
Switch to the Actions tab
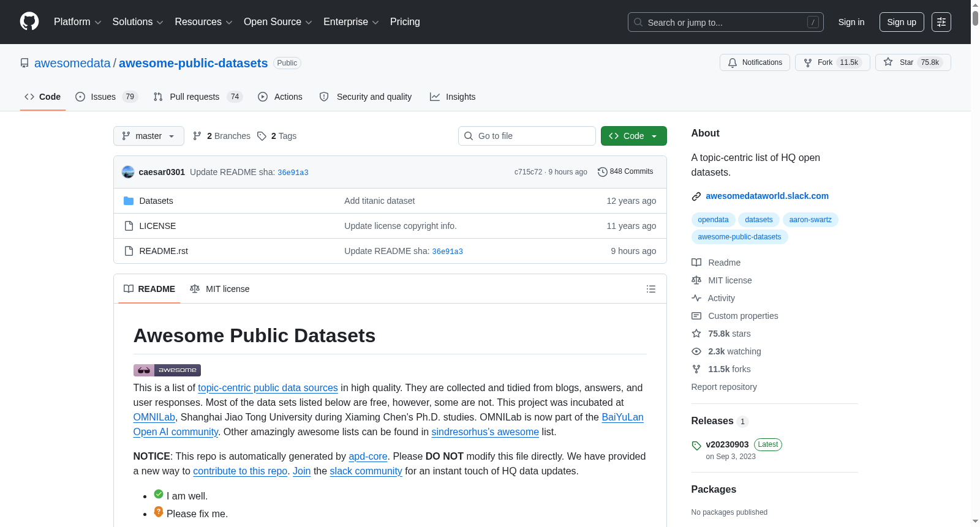(280, 97)
